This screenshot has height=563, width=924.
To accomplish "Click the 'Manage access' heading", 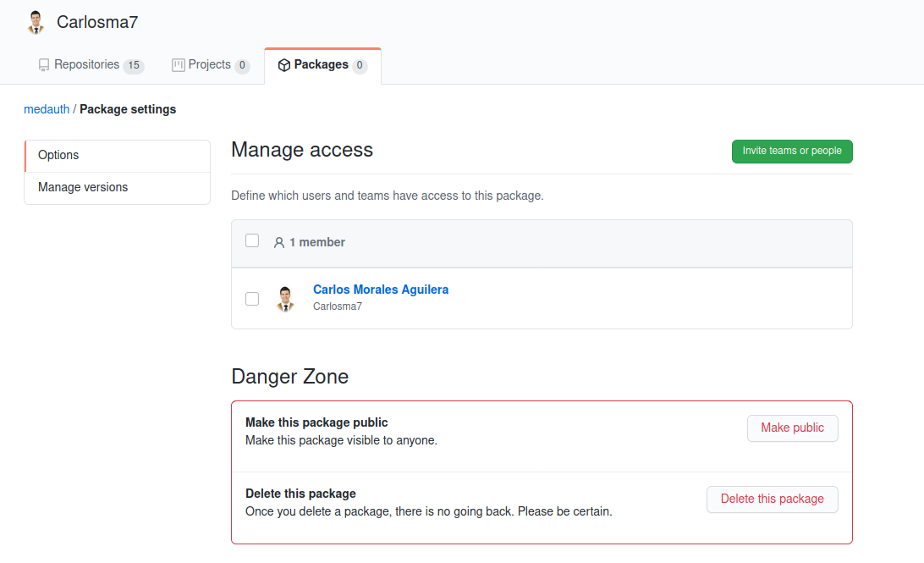I will pyautogui.click(x=302, y=150).
